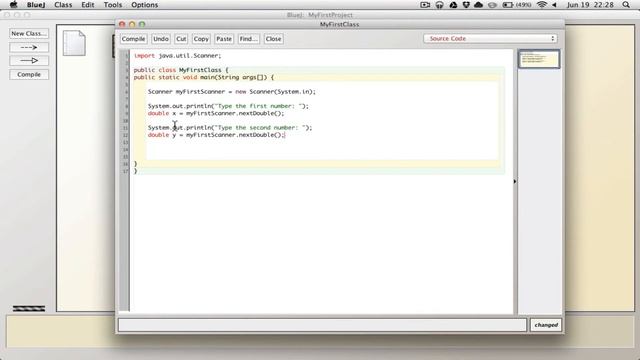Open Spotlight search magnifier
The width and height of the screenshot is (640, 360).
click(x=626, y=5)
